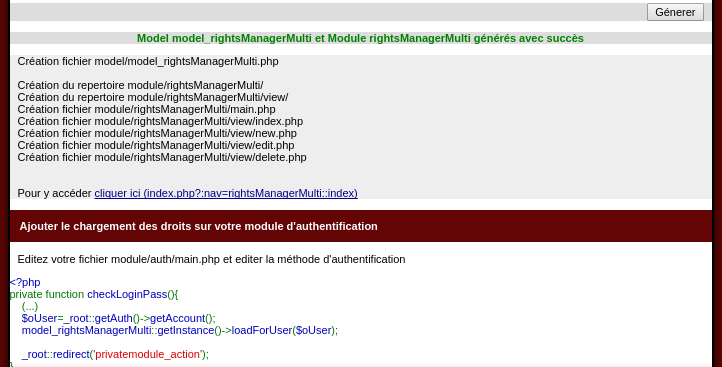Select line "Création fichier module/rightsManagerMulti/main.php"
This screenshot has height=367, width=722.
146,109
